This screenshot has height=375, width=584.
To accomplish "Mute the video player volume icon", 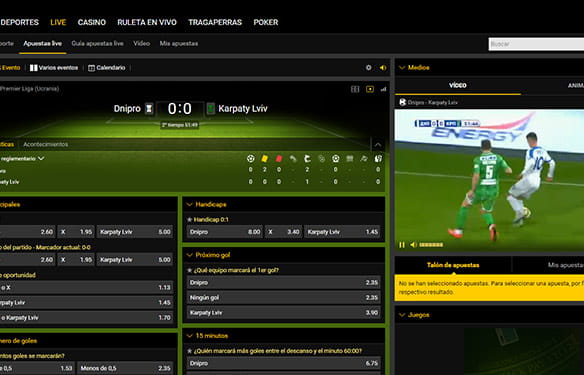I will [x=413, y=245].
